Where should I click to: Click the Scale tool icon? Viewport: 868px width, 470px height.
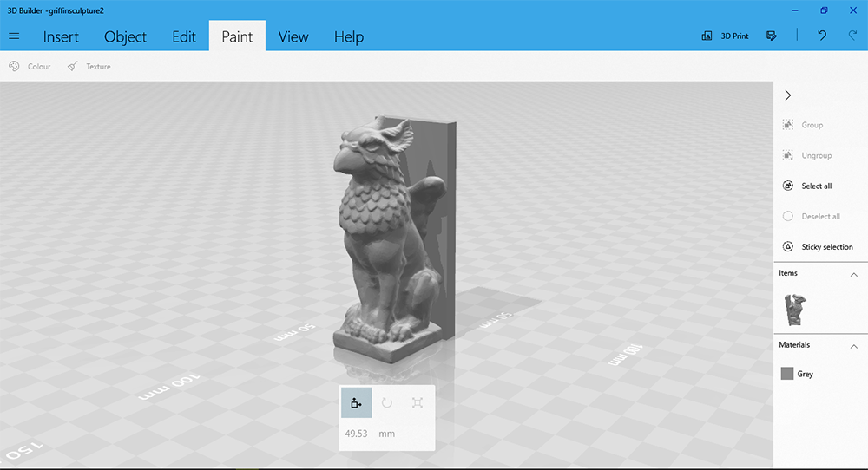[x=418, y=403]
